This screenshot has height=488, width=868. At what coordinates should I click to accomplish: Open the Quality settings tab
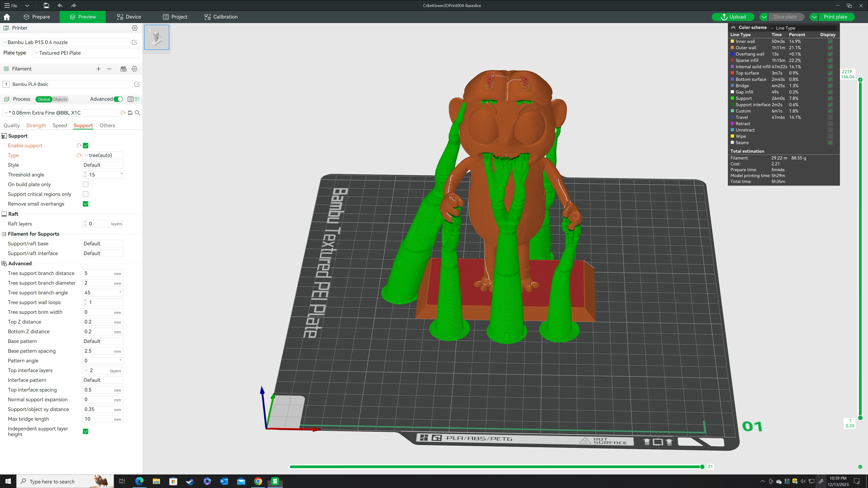(12, 125)
